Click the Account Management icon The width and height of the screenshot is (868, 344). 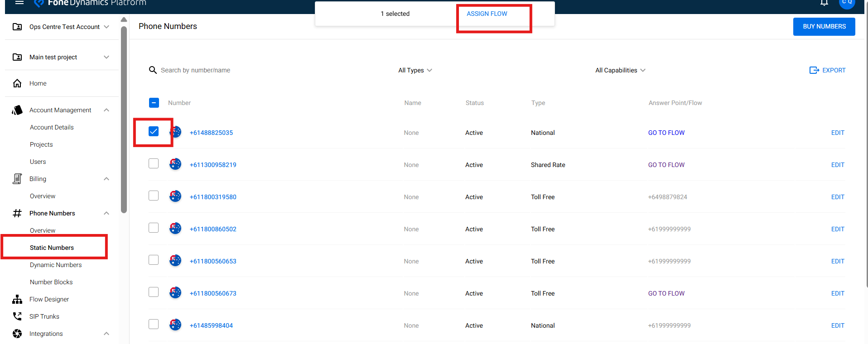click(17, 110)
